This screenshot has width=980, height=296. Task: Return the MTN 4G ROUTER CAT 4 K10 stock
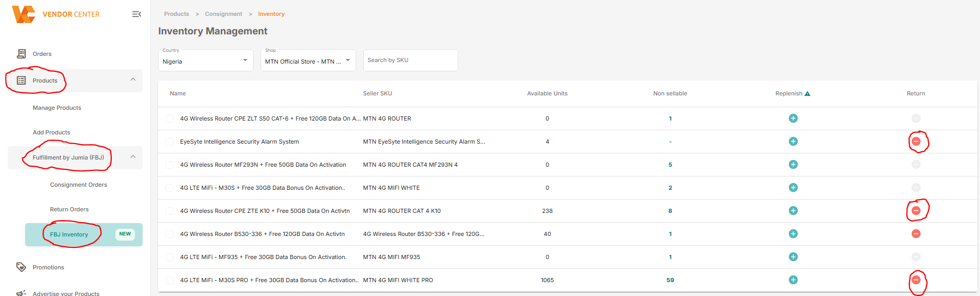(x=916, y=211)
